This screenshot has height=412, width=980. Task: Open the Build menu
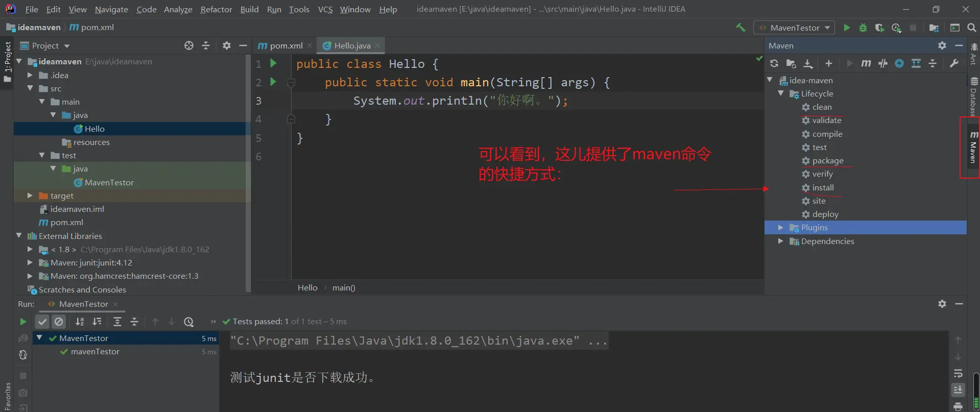[x=249, y=9]
